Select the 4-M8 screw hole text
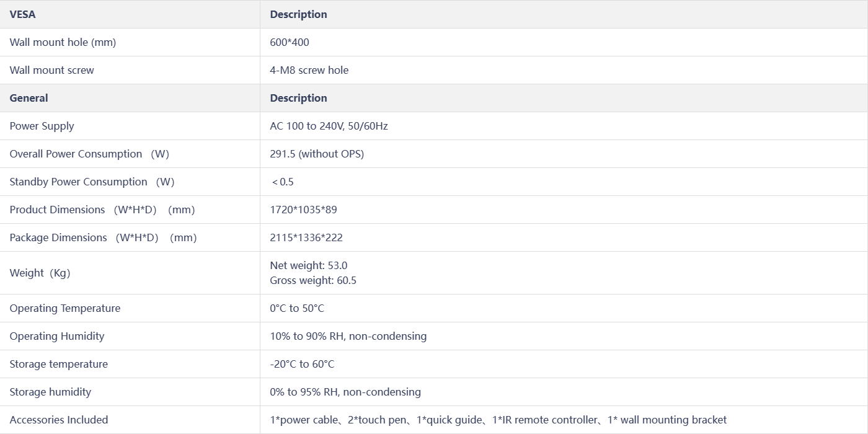The image size is (868, 434). coord(309,70)
